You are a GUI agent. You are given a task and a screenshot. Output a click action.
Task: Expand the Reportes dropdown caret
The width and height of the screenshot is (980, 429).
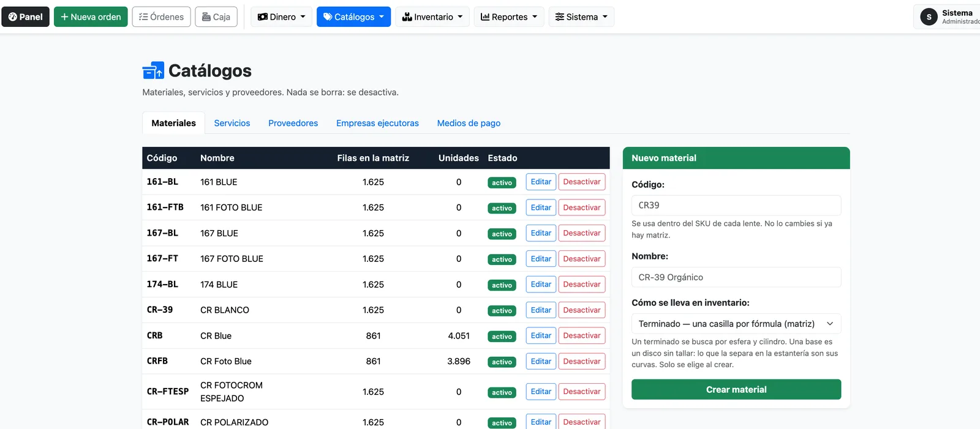coord(535,17)
